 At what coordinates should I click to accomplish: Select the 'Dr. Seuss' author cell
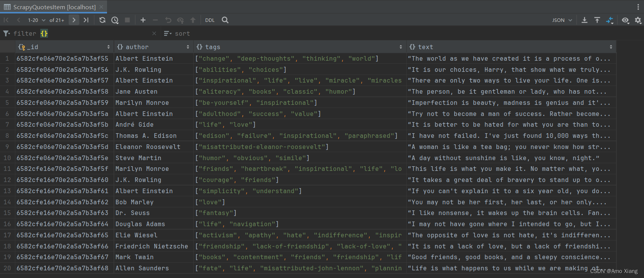point(153,213)
